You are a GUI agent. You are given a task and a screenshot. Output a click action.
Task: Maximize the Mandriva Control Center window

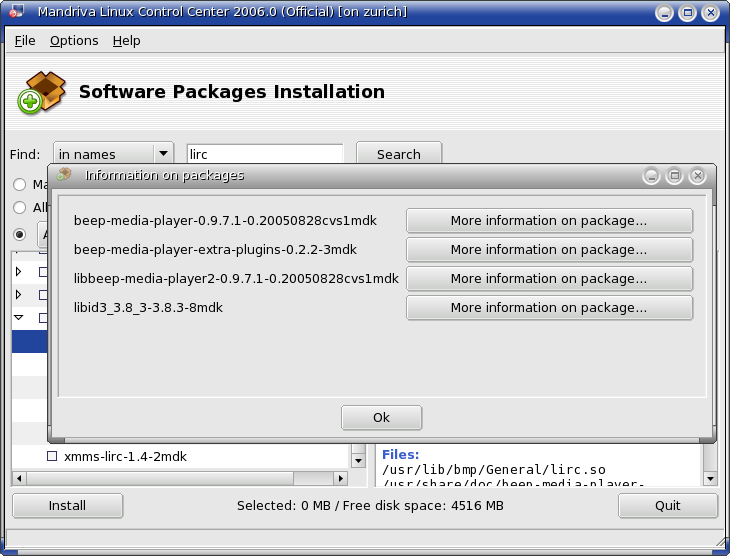point(688,13)
